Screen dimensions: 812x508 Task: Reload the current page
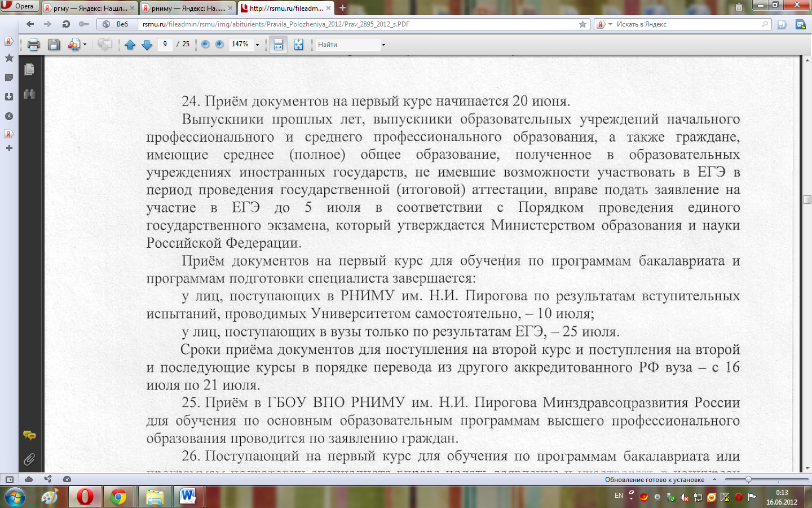point(66,24)
